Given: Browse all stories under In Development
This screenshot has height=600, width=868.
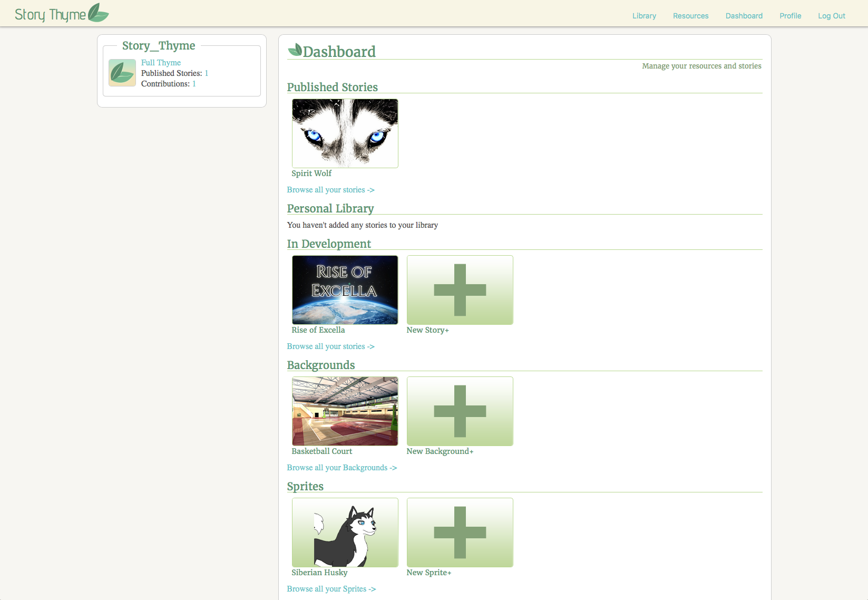Looking at the screenshot, I should [x=330, y=346].
